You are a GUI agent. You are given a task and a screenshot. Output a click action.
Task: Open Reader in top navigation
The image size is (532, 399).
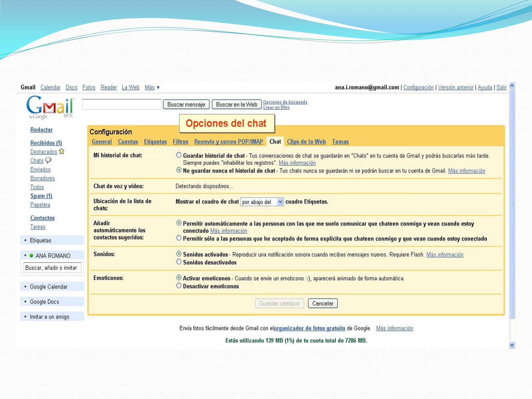109,87
